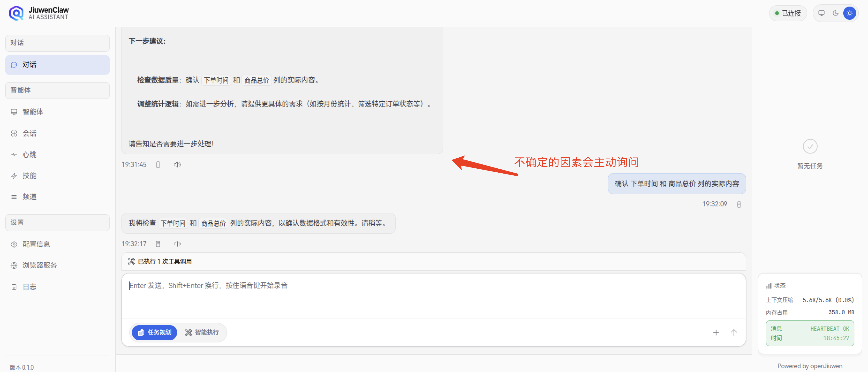Screen dimensions: 868x372
Task: Copy the 19:31:45 assistant message
Action: tap(158, 164)
